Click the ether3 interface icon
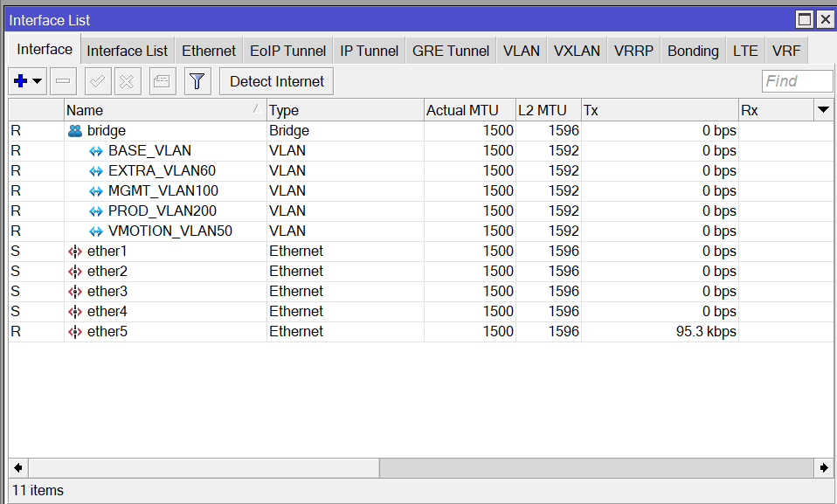 coord(75,292)
